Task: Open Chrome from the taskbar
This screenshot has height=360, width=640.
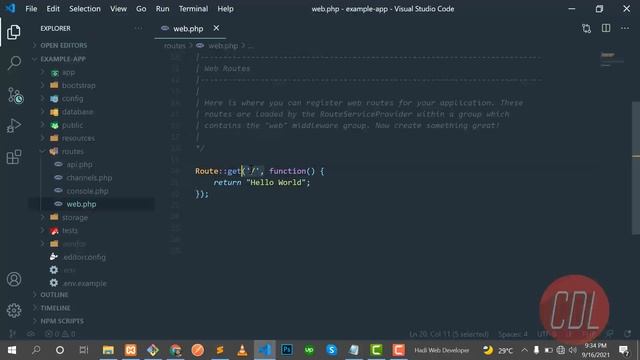Action: point(176,350)
